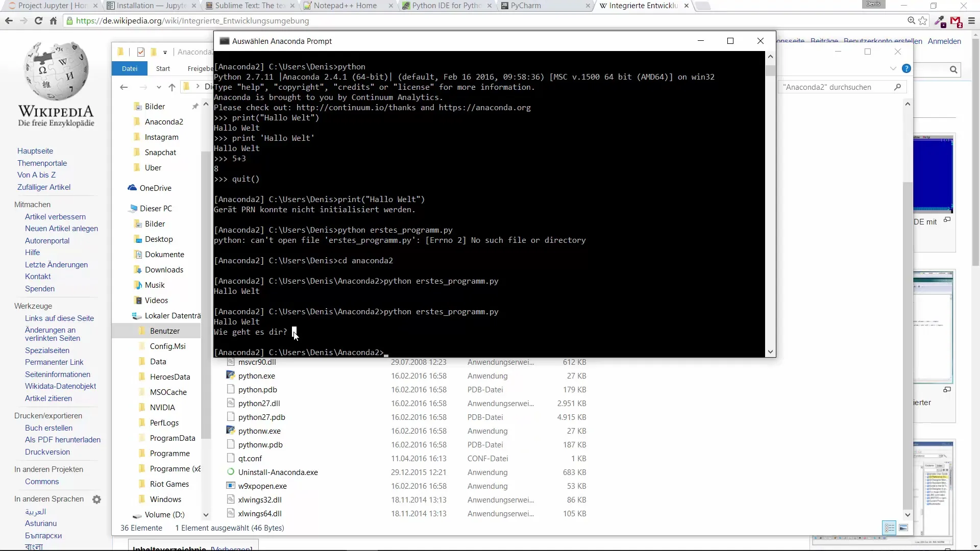Click Spenden link
980x551 pixels.
coord(40,289)
